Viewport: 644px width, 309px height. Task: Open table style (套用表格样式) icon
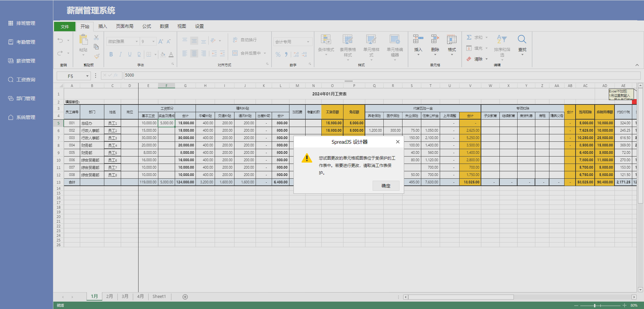pos(348,39)
